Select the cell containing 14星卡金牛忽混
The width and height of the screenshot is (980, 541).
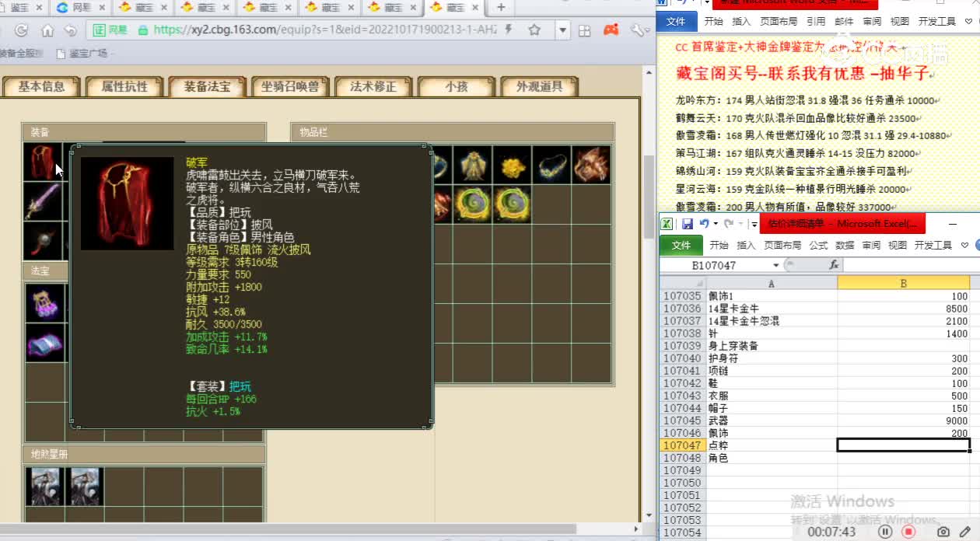pos(772,321)
